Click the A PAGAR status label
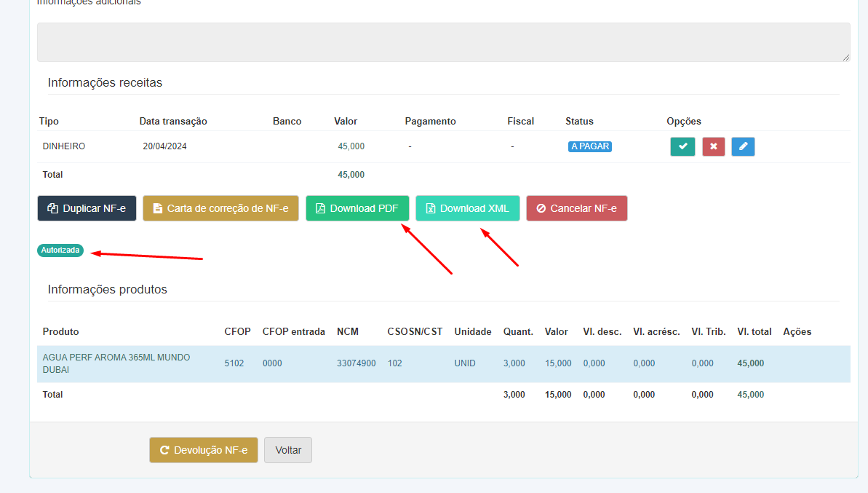This screenshot has width=868, height=493. coord(590,146)
